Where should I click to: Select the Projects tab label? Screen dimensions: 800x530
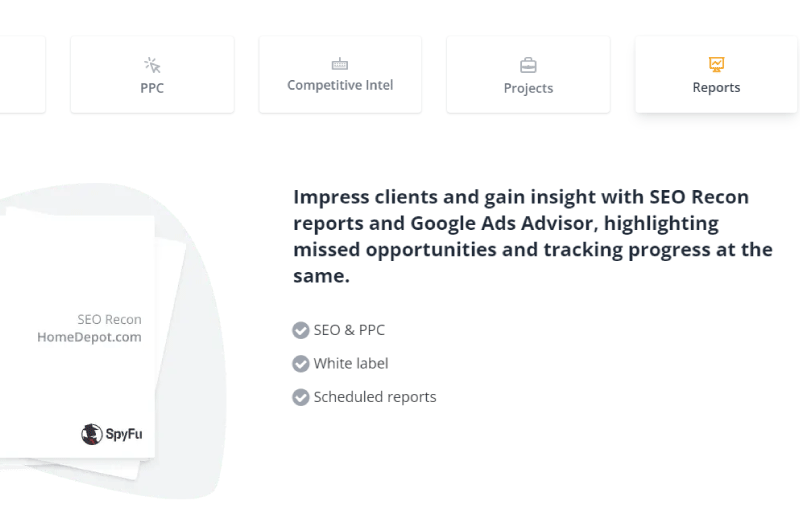pyautogui.click(x=528, y=88)
